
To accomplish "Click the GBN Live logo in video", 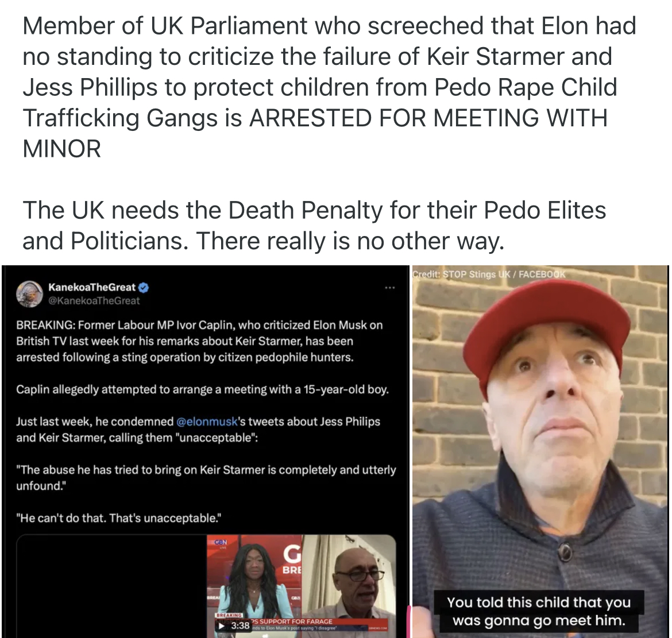I will tap(222, 544).
